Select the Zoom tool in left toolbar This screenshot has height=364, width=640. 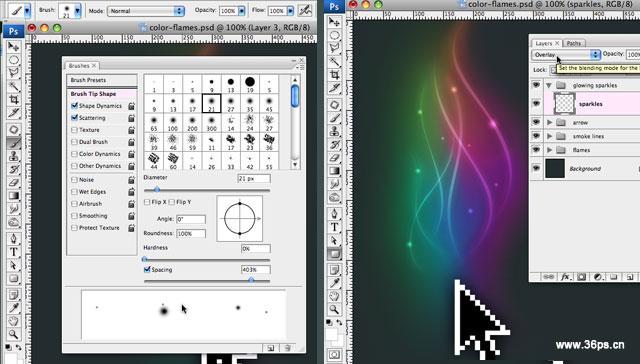pyautogui.click(x=13, y=334)
